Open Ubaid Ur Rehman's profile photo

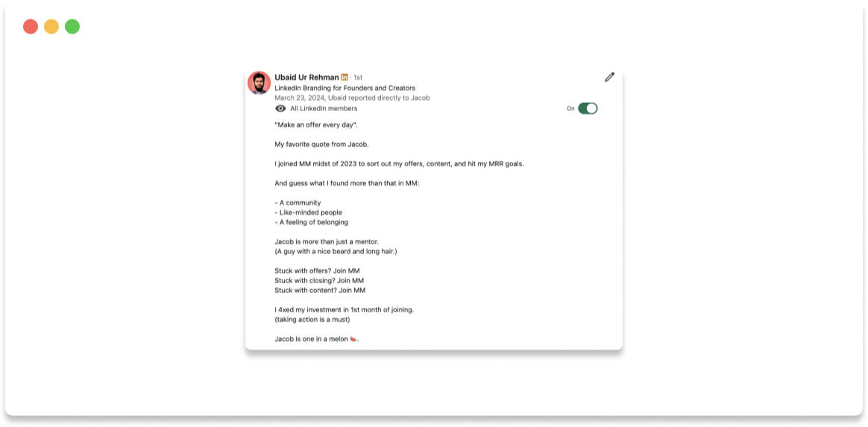tap(259, 83)
